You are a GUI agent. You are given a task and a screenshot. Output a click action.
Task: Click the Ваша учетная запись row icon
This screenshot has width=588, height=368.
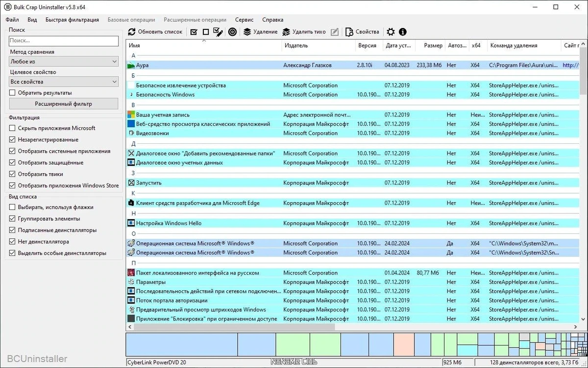click(x=131, y=115)
